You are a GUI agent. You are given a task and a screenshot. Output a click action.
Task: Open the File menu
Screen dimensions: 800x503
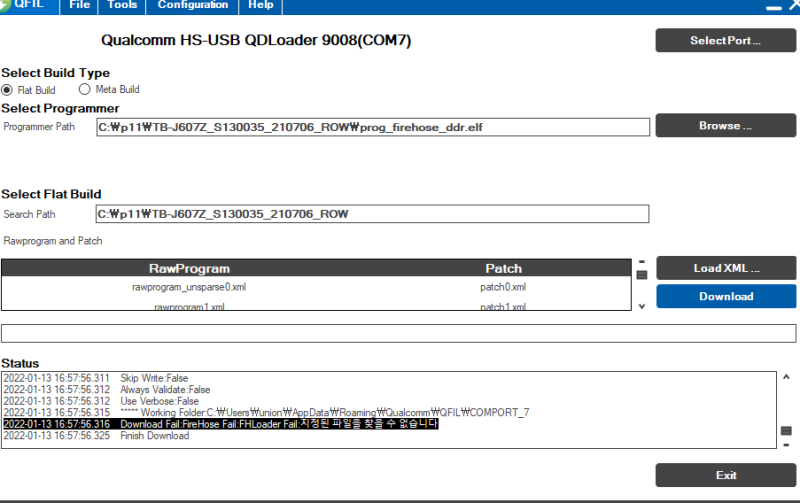(x=79, y=5)
